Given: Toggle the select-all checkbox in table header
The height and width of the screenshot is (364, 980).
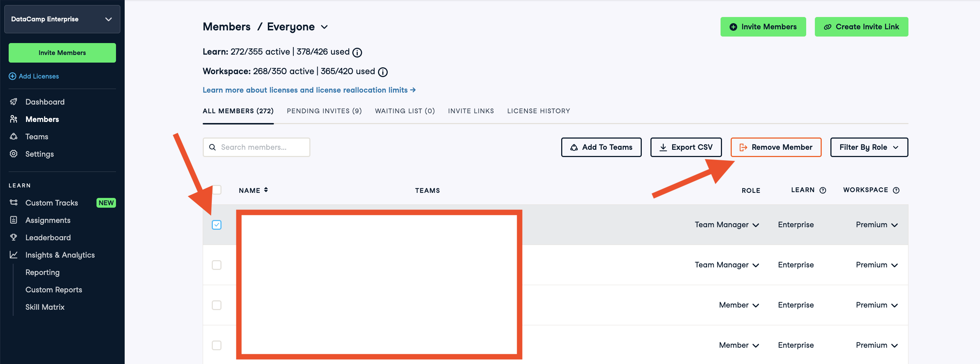Looking at the screenshot, I should click(217, 190).
